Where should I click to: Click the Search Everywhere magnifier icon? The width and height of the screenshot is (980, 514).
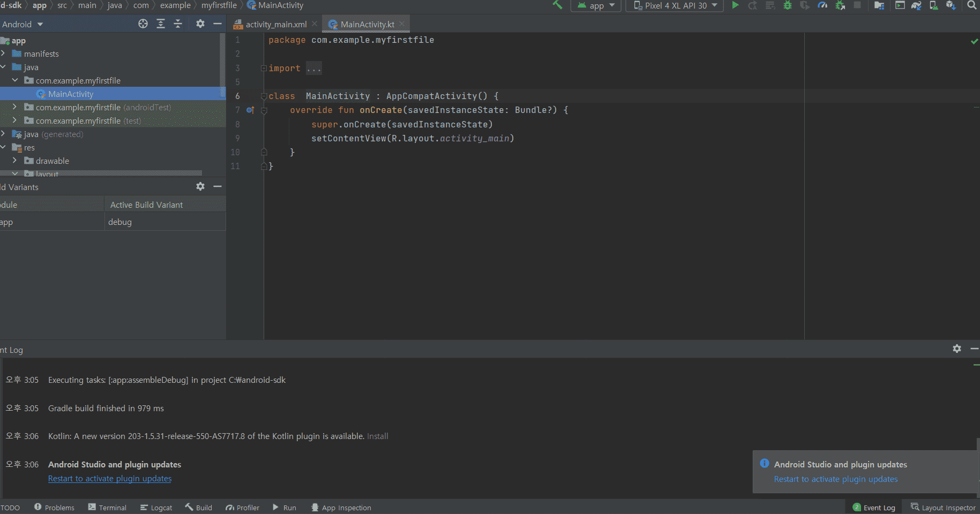pos(971,5)
